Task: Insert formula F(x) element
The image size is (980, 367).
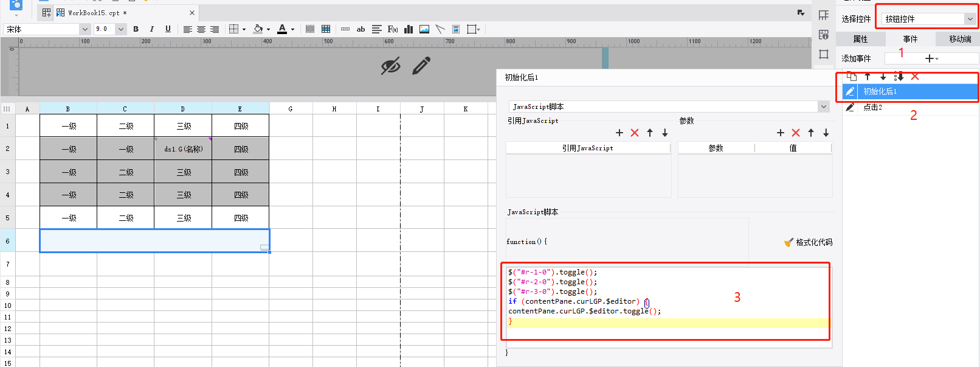Action: click(393, 29)
